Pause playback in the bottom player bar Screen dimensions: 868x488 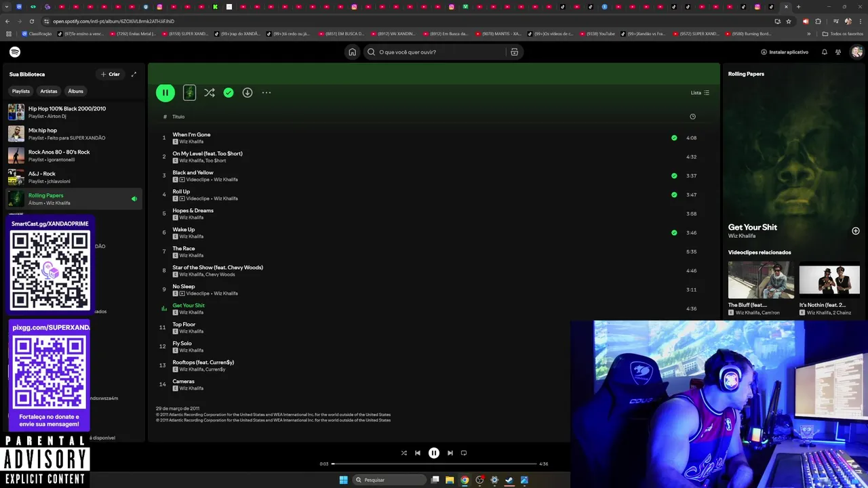click(x=434, y=453)
